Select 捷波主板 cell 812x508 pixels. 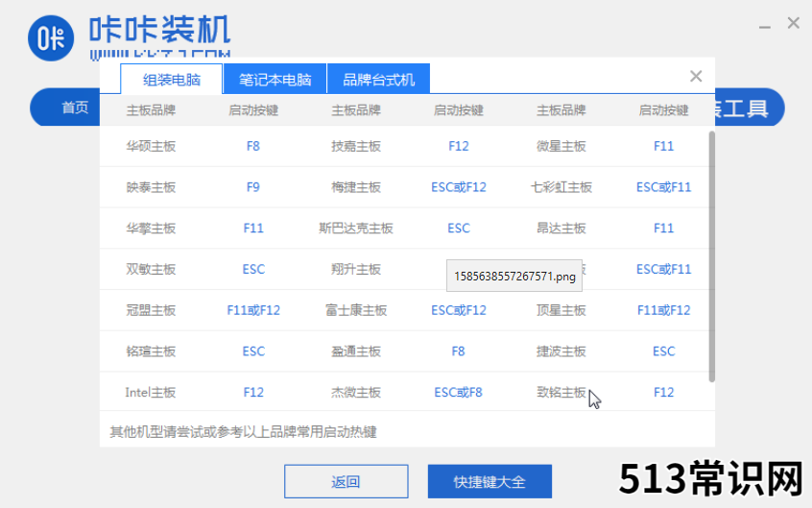(561, 351)
